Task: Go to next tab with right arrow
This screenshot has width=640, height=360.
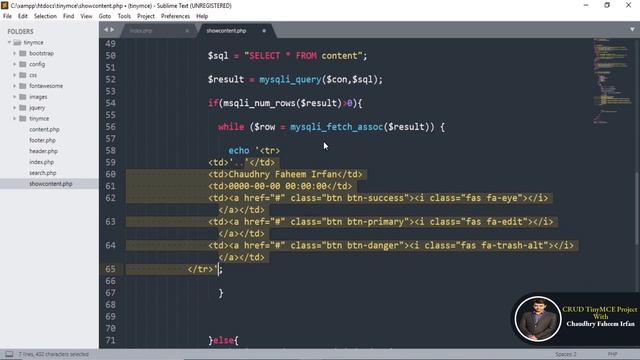Action: click(112, 30)
